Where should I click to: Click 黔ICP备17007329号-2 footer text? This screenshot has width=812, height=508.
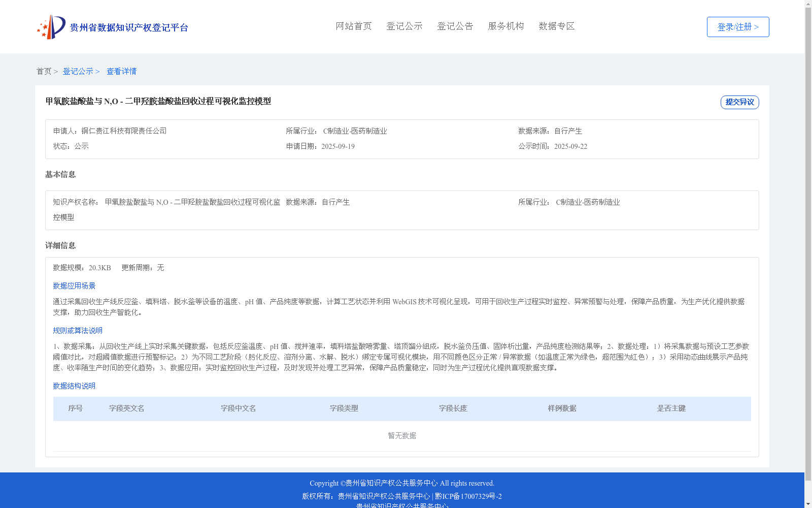pos(468,496)
